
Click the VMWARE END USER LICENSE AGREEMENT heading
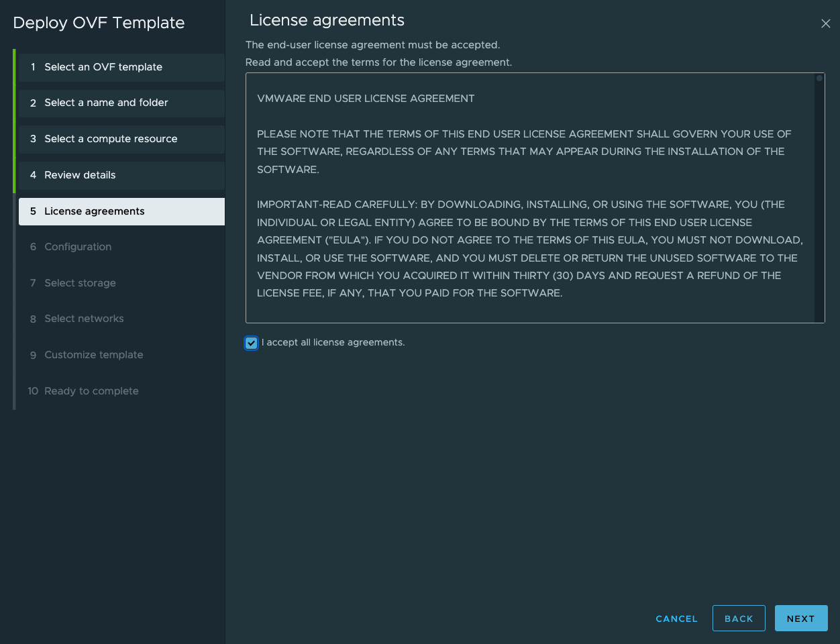366,99
